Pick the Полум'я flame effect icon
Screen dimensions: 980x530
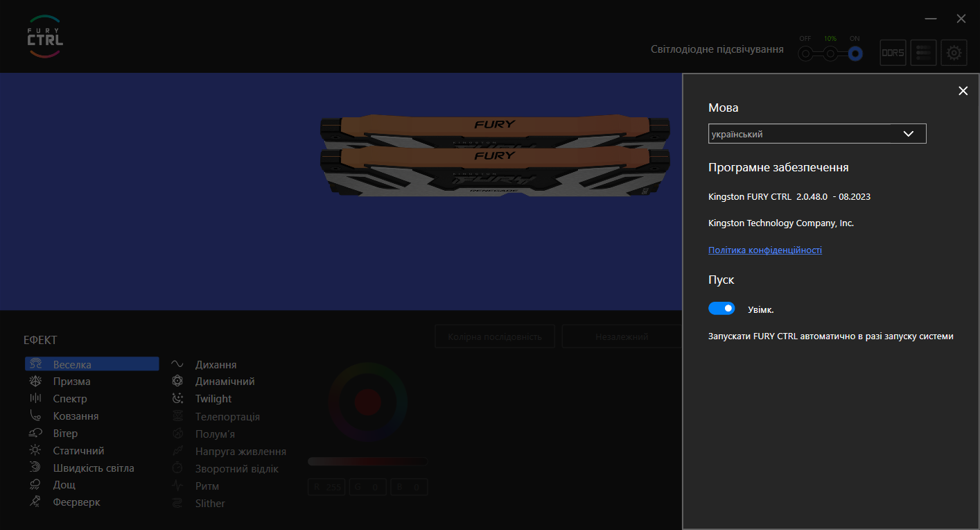click(177, 434)
